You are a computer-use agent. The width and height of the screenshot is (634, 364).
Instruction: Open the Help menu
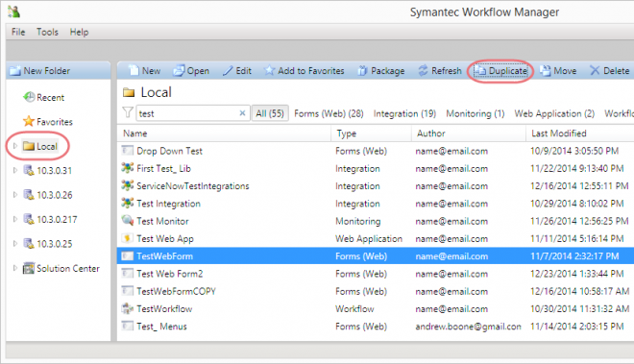pyautogui.click(x=79, y=32)
